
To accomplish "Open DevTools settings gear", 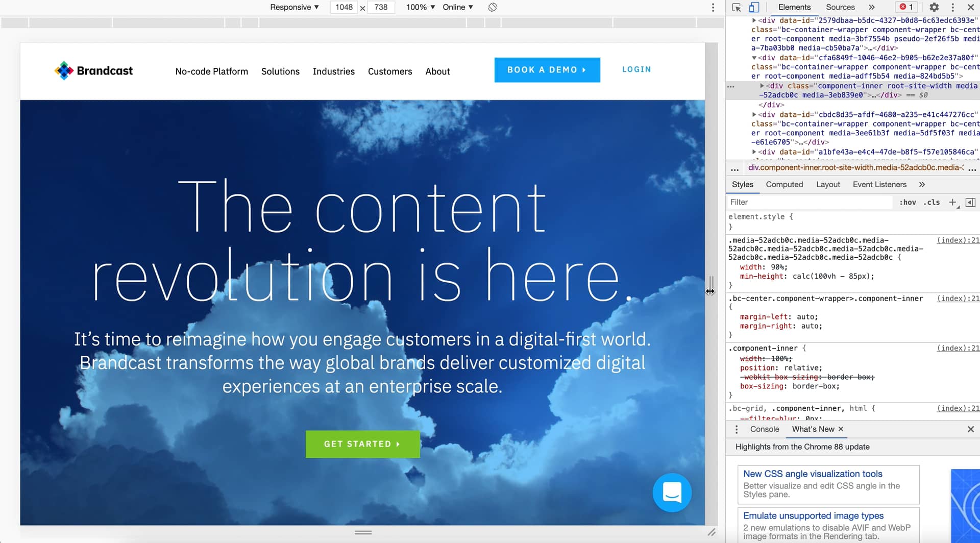I will click(x=934, y=7).
